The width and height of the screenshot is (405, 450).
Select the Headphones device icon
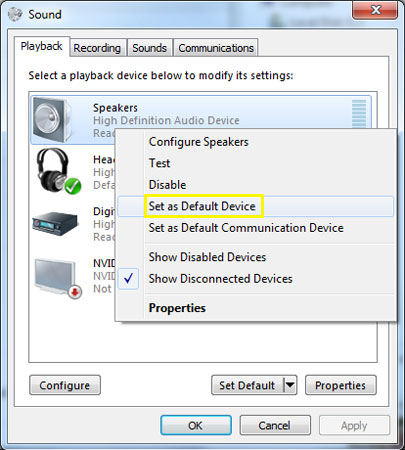point(57,171)
